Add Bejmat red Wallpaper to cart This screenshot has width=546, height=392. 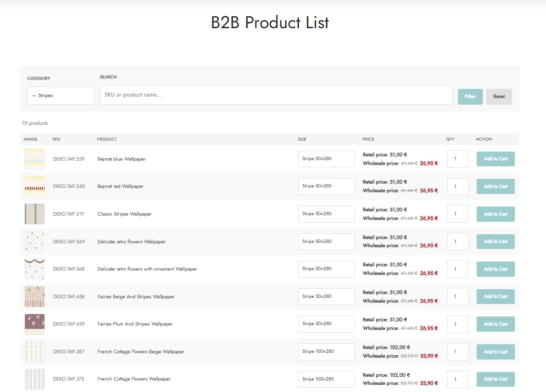click(x=495, y=186)
